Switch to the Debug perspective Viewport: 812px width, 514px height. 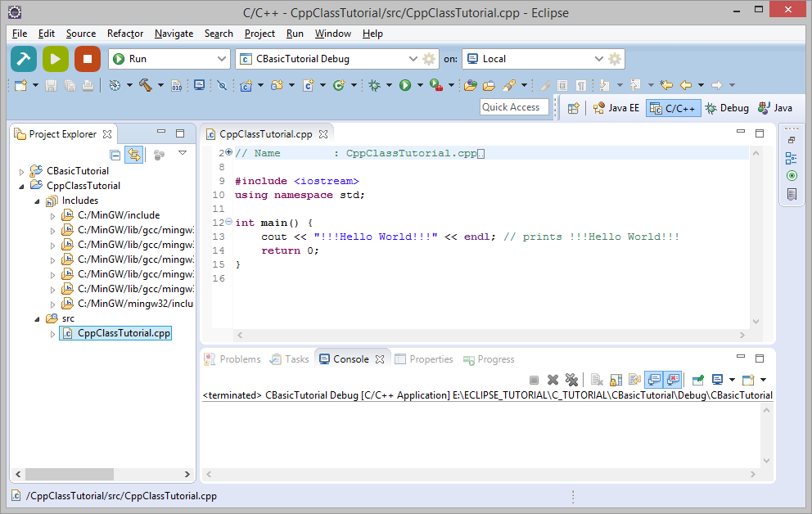727,108
